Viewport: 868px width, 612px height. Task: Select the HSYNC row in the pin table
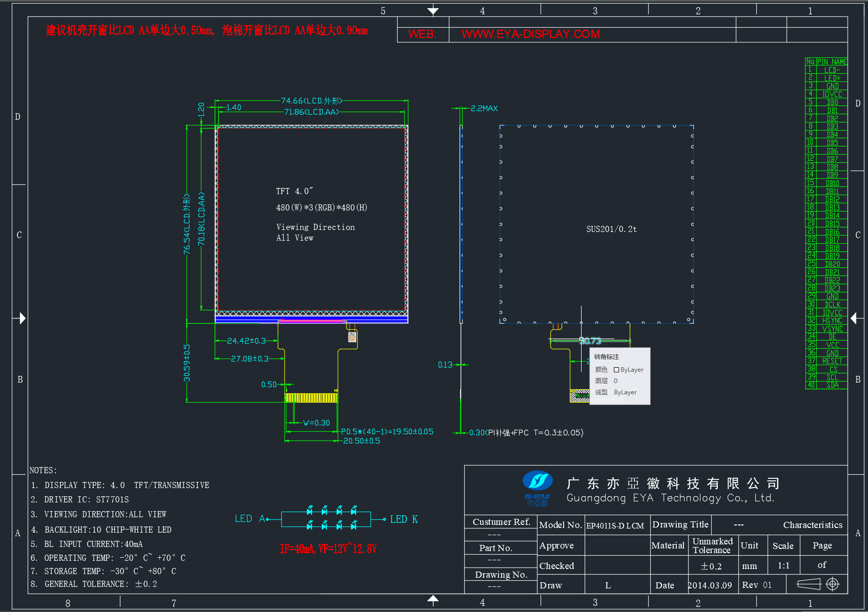(x=826, y=321)
